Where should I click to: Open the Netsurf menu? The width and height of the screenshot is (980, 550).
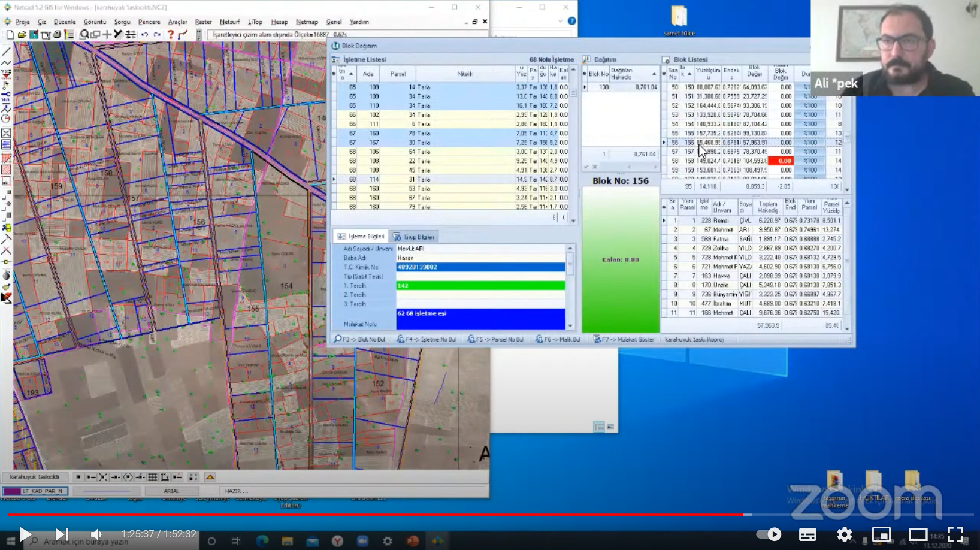[x=229, y=22]
